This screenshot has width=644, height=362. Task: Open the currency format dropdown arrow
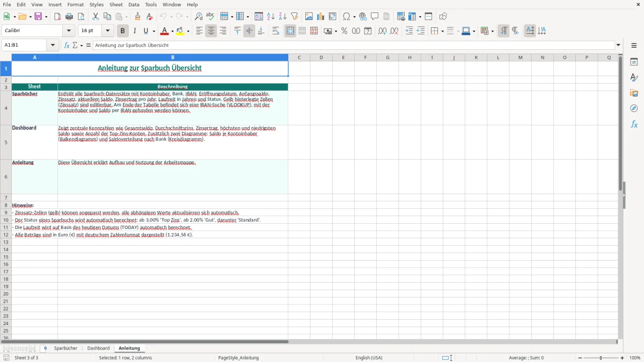[335, 31]
